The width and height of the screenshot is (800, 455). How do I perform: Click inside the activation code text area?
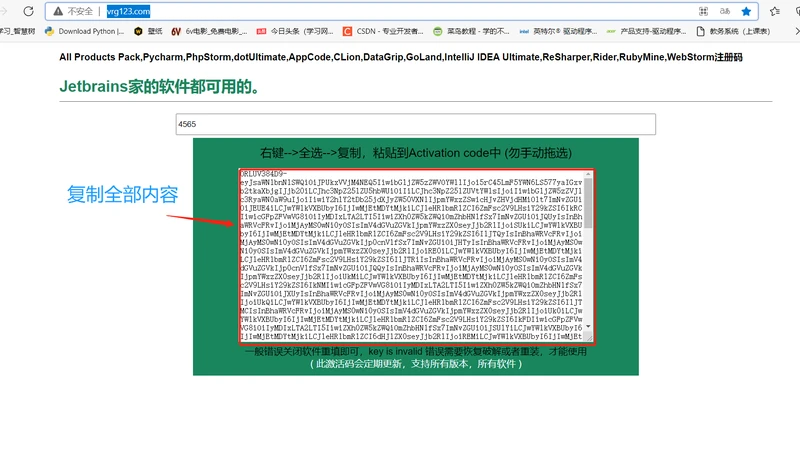click(x=410, y=250)
